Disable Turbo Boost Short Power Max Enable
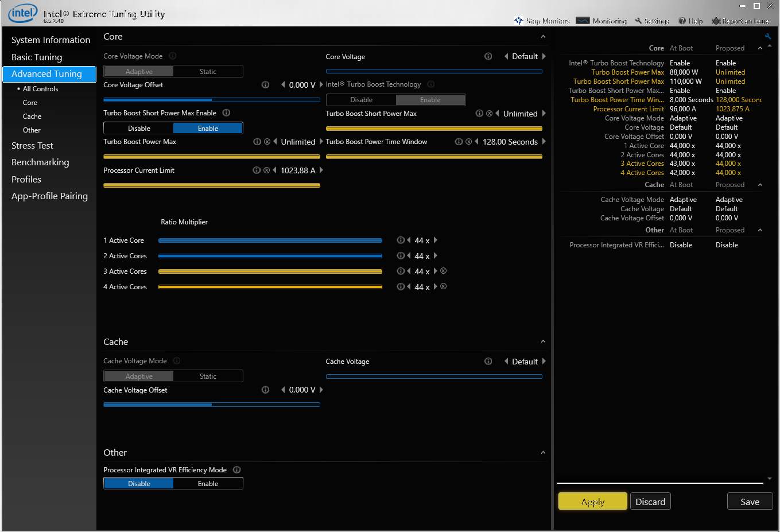Image resolution: width=780 pixels, height=532 pixels. coord(138,127)
